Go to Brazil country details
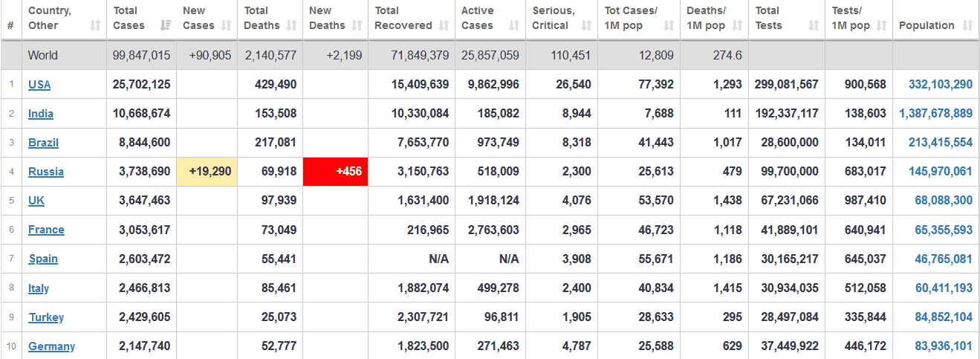 click(43, 143)
